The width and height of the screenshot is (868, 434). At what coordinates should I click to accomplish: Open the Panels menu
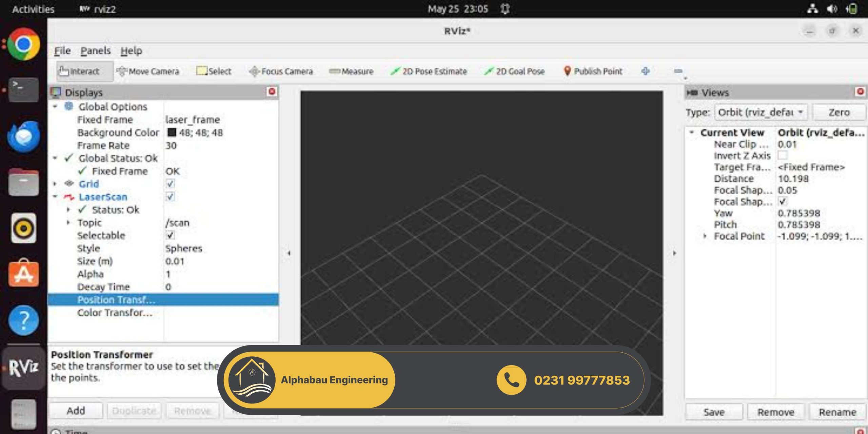click(96, 51)
